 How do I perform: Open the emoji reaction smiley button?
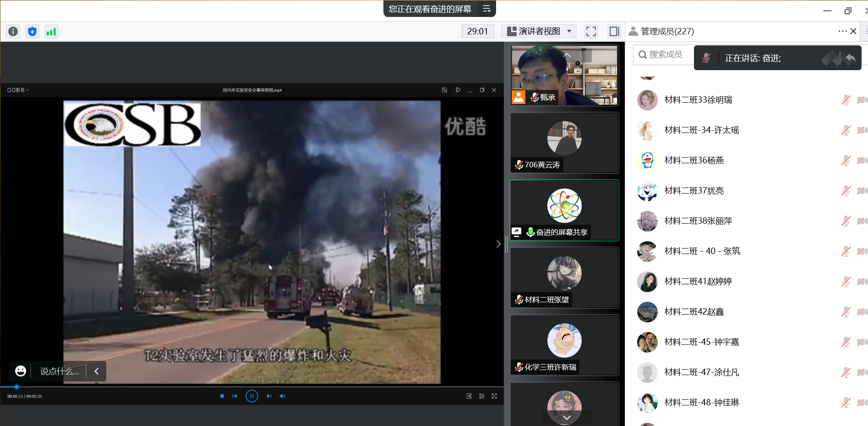[21, 371]
